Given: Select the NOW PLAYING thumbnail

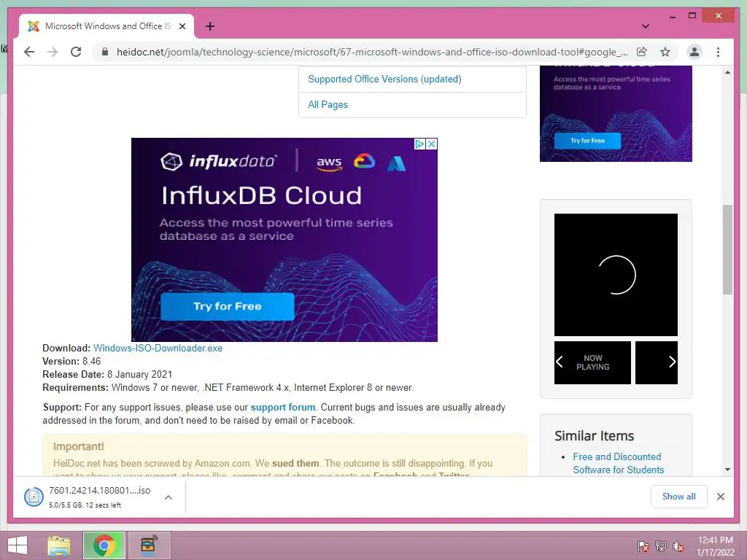Looking at the screenshot, I should tap(592, 362).
